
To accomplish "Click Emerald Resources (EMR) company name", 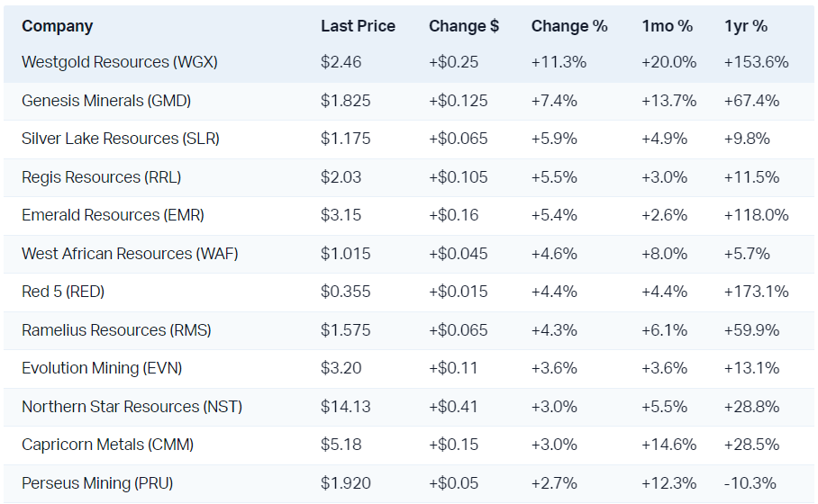I will pos(114,215).
